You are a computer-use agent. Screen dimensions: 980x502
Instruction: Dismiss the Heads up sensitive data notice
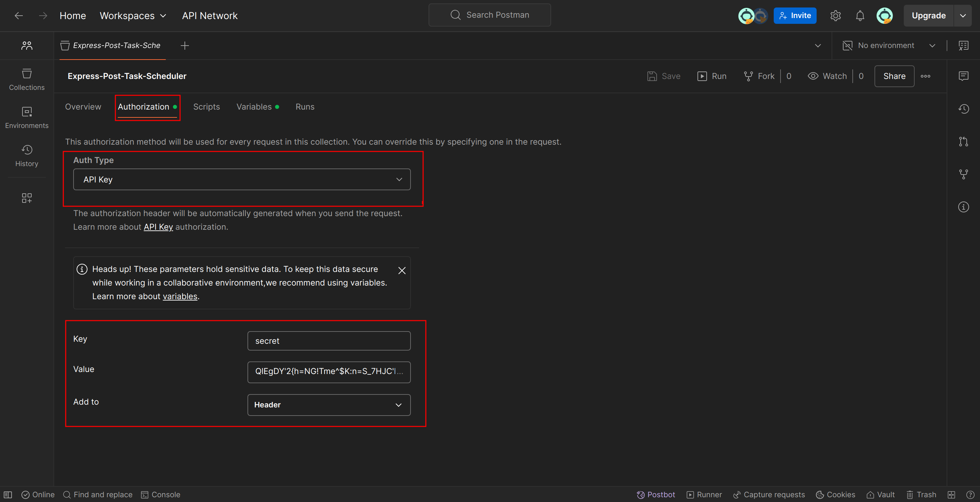402,270
